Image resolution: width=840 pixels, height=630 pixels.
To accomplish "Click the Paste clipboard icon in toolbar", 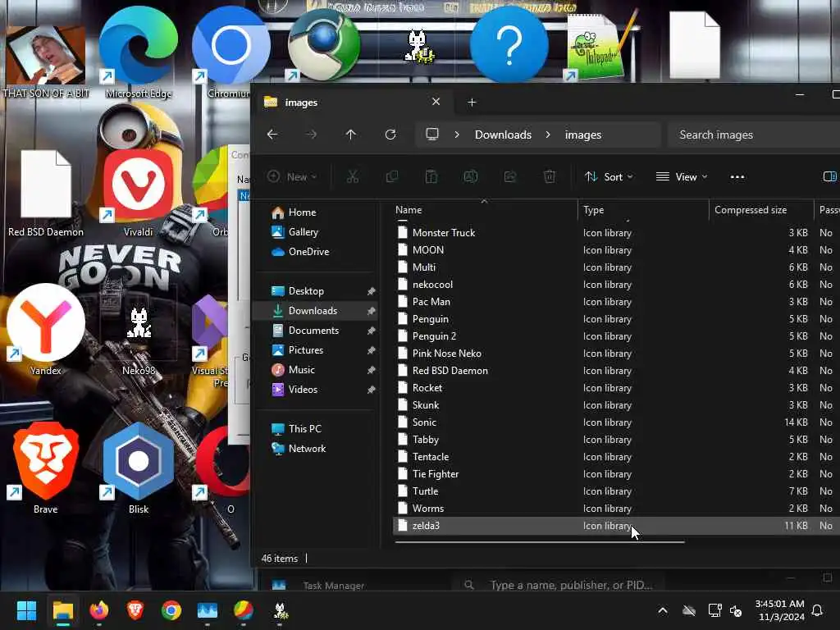I will pos(431,177).
